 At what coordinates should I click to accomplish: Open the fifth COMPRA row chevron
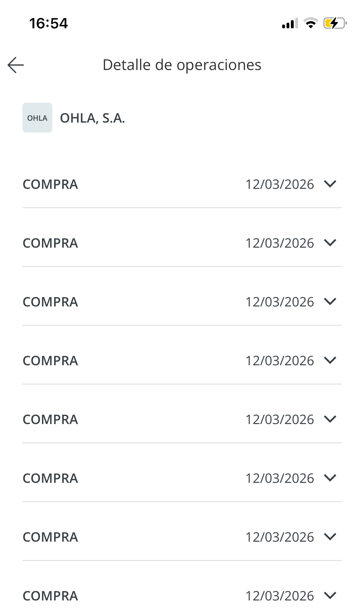pyautogui.click(x=330, y=419)
